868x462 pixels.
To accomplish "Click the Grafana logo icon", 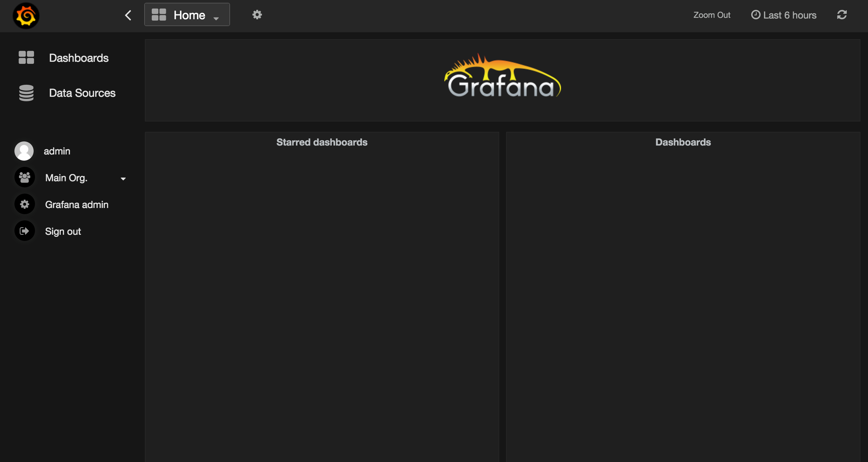I will [x=26, y=16].
